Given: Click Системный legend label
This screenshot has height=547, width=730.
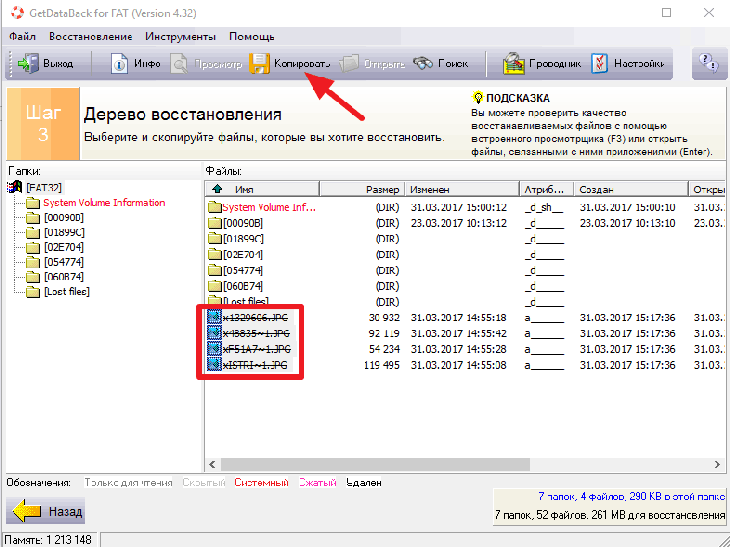Looking at the screenshot, I should pos(261,482).
